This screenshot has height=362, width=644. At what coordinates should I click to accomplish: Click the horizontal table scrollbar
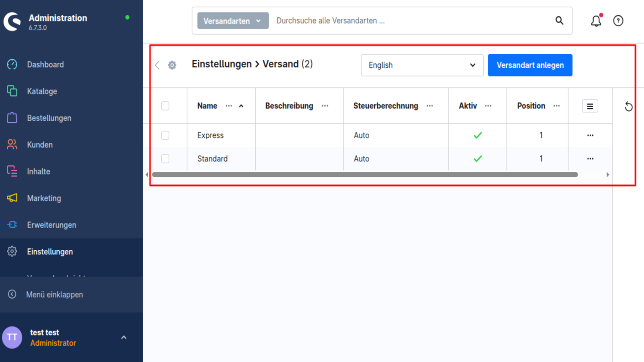tap(365, 175)
